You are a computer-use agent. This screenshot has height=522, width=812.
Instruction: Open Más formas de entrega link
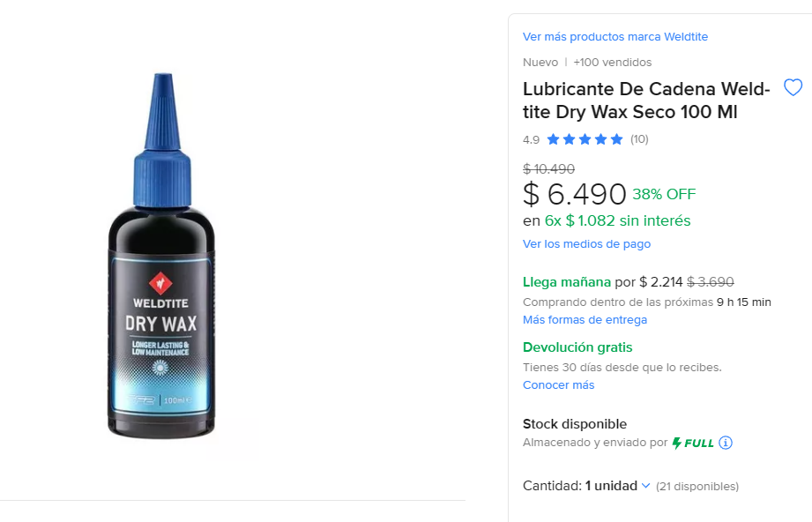point(585,319)
